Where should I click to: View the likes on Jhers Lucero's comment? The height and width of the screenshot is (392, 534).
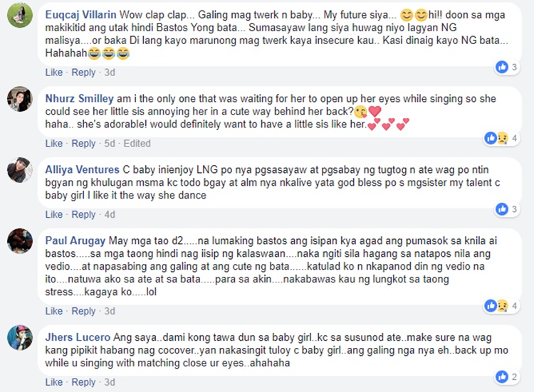coord(507,376)
